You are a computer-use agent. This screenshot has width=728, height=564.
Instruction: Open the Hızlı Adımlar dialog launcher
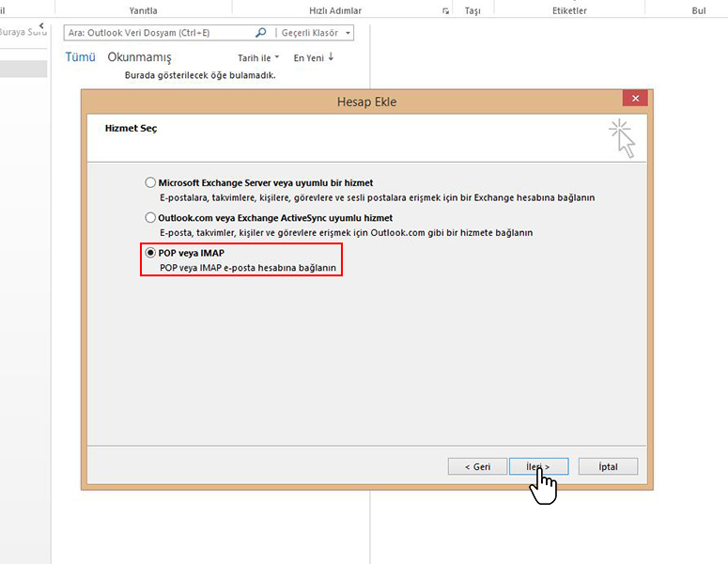coord(445,11)
